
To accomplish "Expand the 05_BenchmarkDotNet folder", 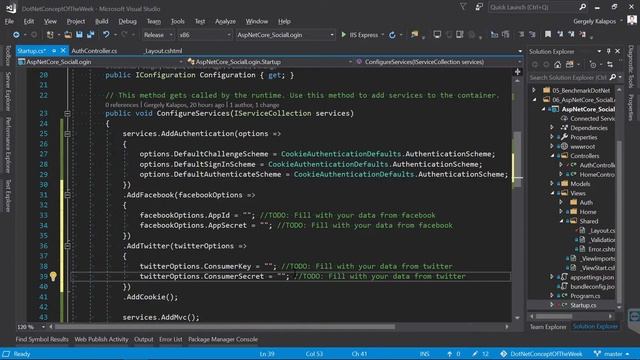I will click(x=534, y=90).
